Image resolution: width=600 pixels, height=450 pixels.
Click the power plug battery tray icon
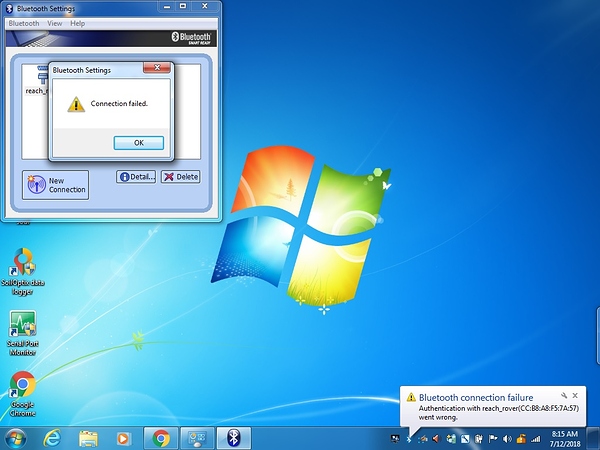click(x=479, y=439)
